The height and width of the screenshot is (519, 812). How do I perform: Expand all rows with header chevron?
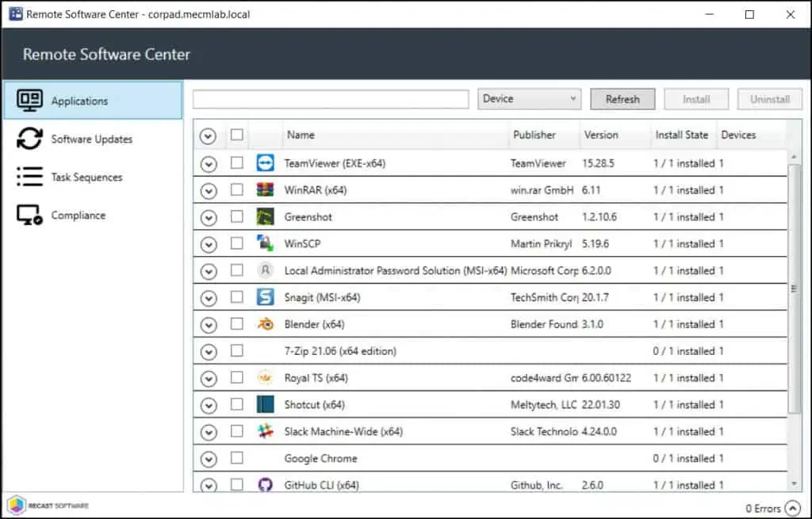(x=208, y=136)
